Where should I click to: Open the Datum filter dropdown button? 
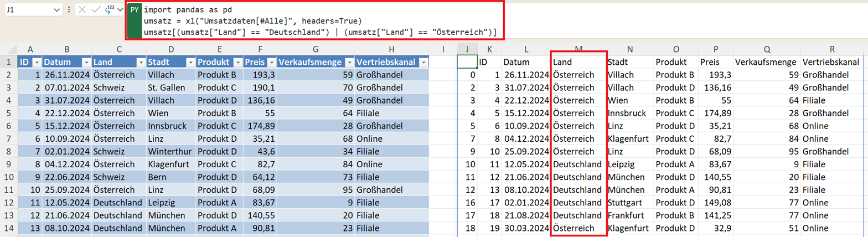pyautogui.click(x=86, y=62)
